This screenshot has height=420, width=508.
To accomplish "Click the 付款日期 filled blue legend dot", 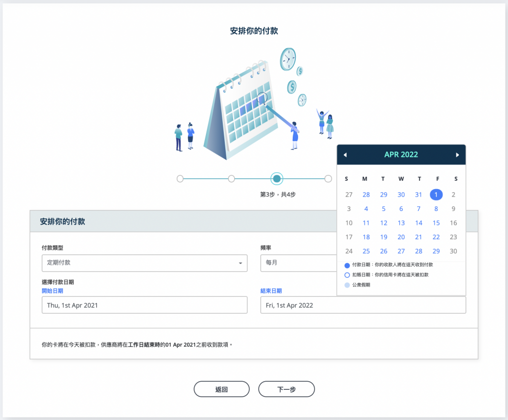I will [x=347, y=265].
